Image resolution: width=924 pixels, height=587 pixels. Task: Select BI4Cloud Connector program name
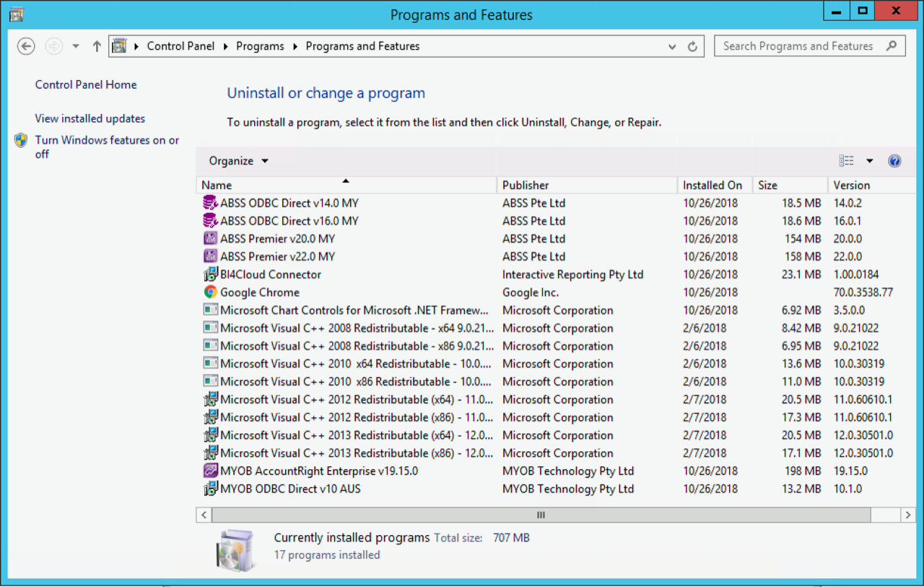point(271,274)
